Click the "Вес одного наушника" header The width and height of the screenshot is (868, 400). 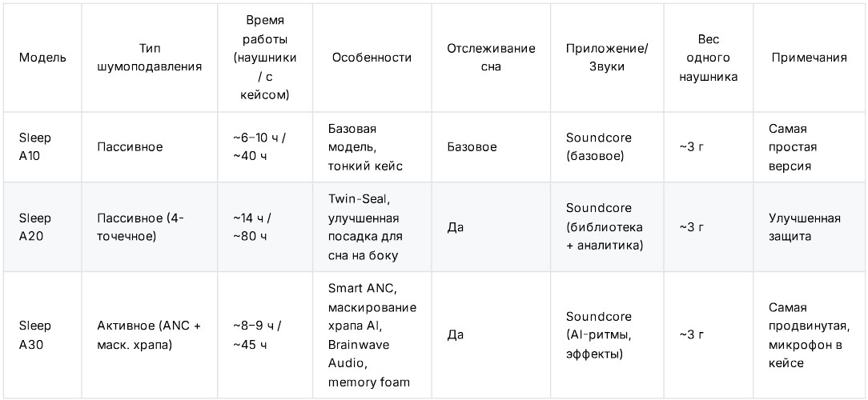(x=708, y=58)
